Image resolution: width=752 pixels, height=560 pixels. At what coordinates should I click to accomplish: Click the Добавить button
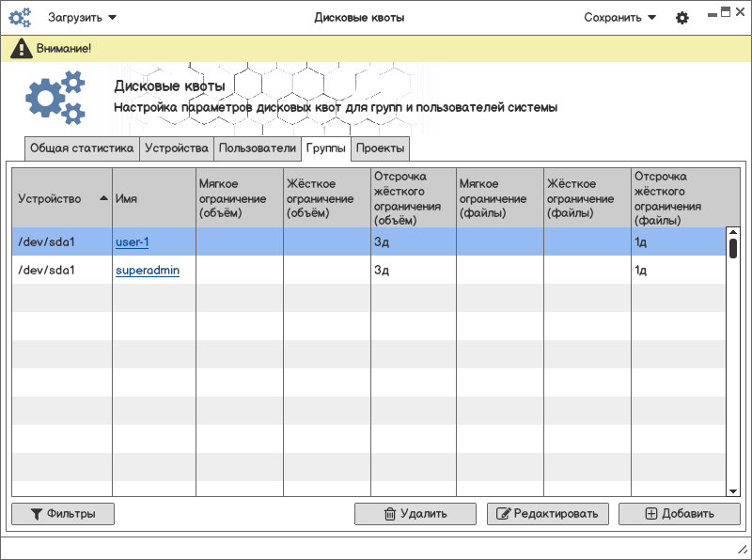tap(679, 514)
